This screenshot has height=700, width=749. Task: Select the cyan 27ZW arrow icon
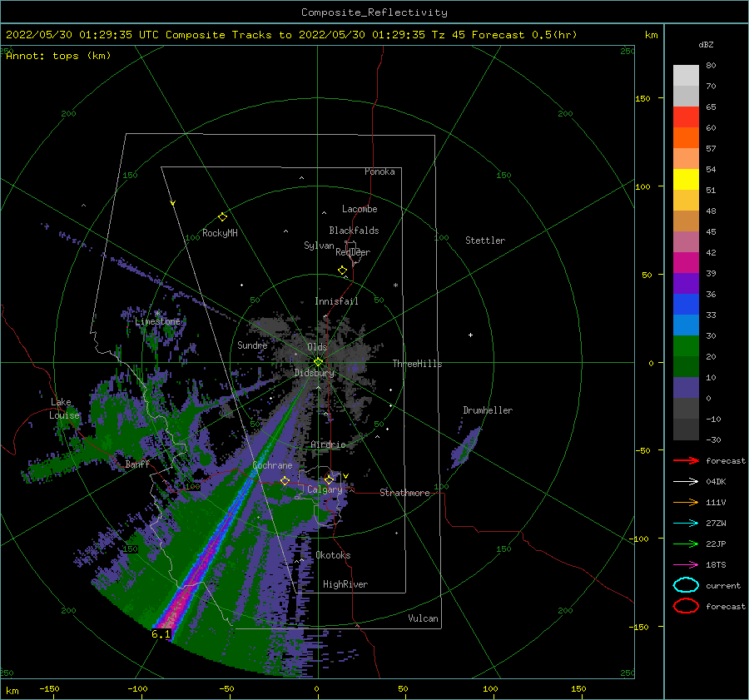tap(686, 524)
